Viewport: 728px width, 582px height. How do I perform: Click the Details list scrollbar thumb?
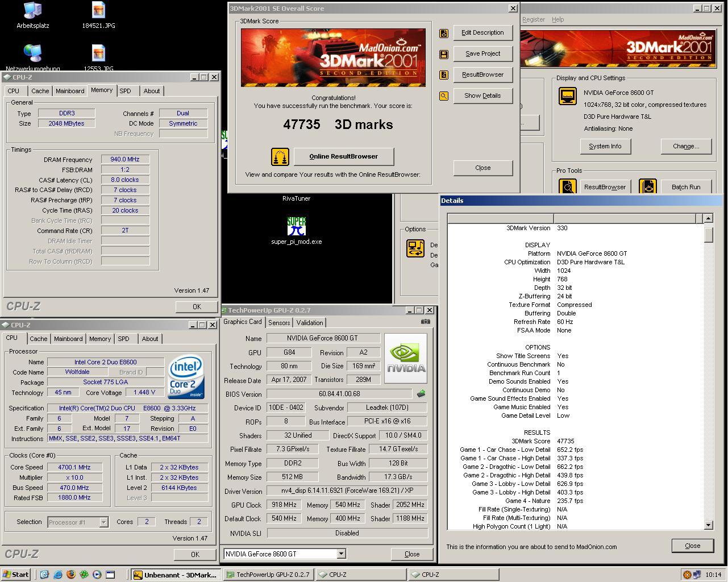tap(708, 234)
